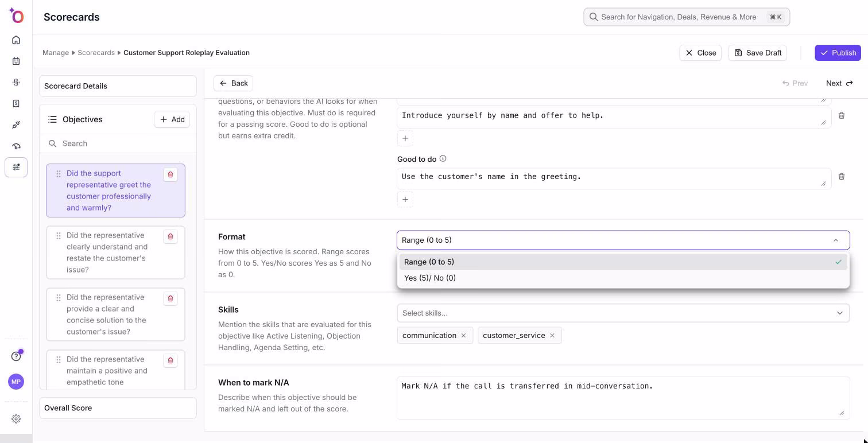Open the settings gear icon in the sidebar

click(x=16, y=419)
